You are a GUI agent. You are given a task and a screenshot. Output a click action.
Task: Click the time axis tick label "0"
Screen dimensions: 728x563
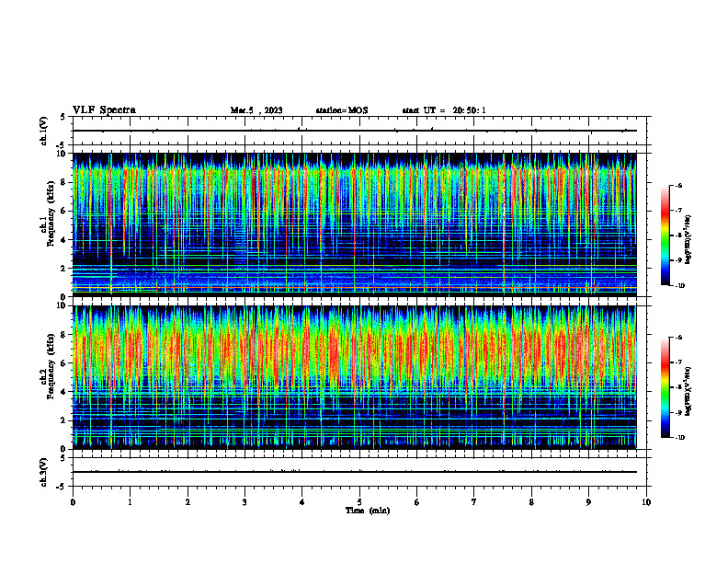(73, 502)
